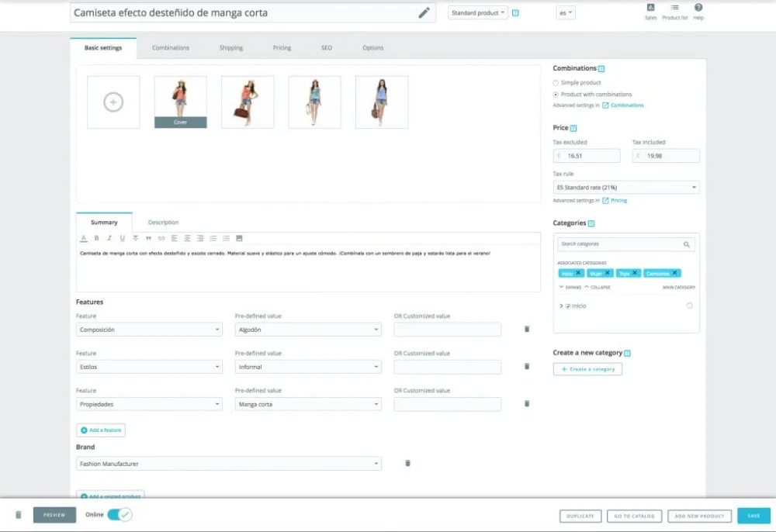The width and height of the screenshot is (776, 532).
Task: Toggle the Inicio category checkbox
Action: [x=568, y=306]
